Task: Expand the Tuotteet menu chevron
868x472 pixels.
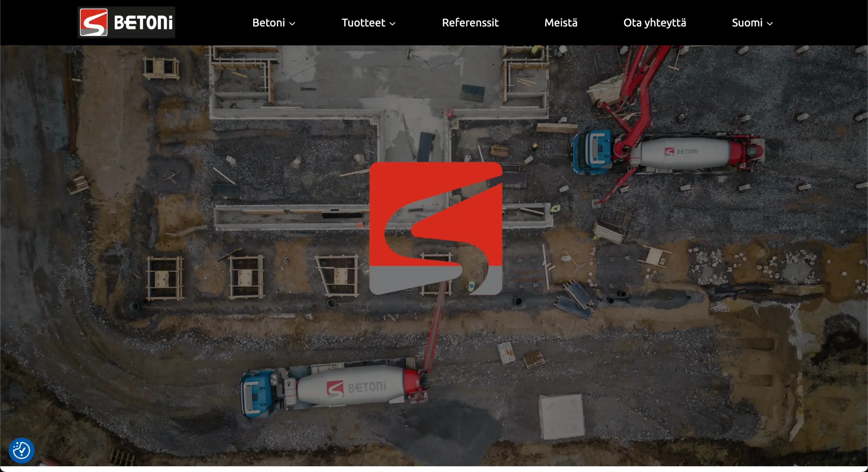Action: pyautogui.click(x=393, y=23)
